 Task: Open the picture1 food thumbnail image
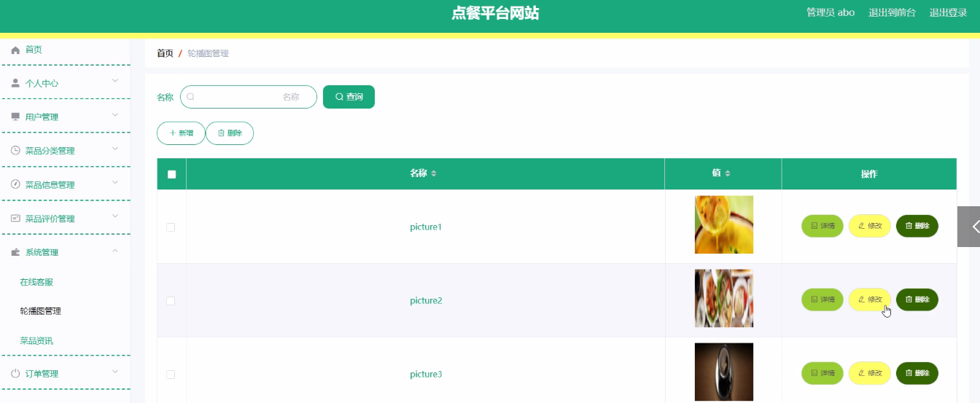[x=723, y=224]
